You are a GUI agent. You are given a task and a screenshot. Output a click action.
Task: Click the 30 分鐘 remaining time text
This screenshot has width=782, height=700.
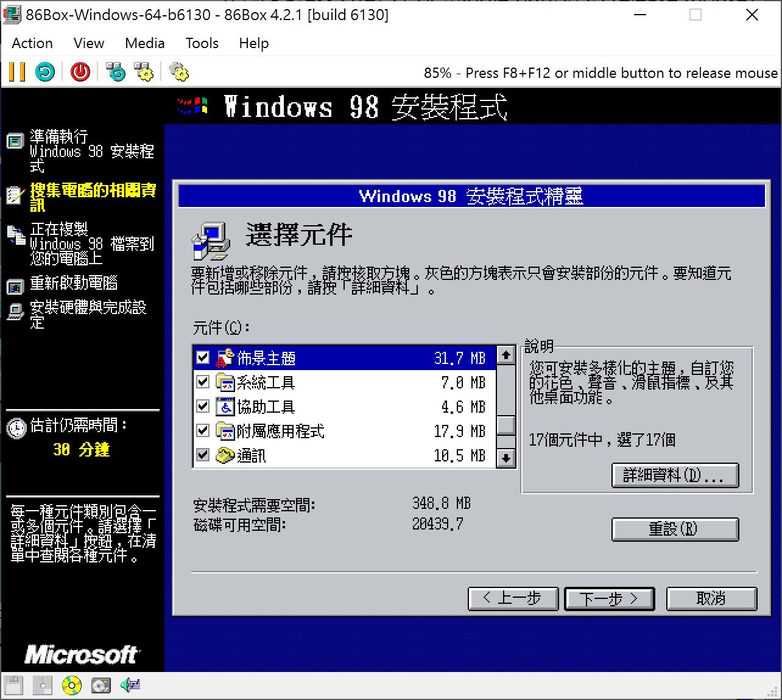coord(82,449)
